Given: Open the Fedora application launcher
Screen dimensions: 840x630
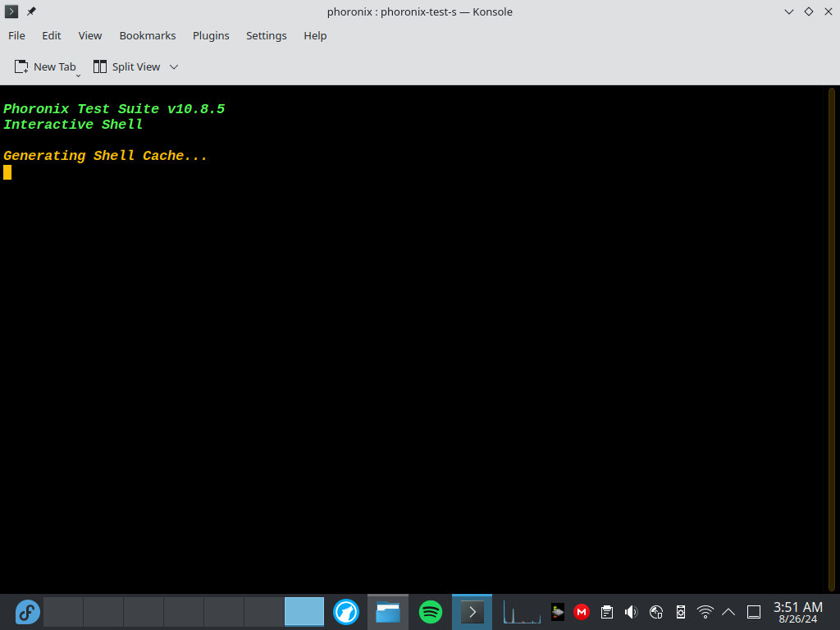Looking at the screenshot, I should click(27, 612).
